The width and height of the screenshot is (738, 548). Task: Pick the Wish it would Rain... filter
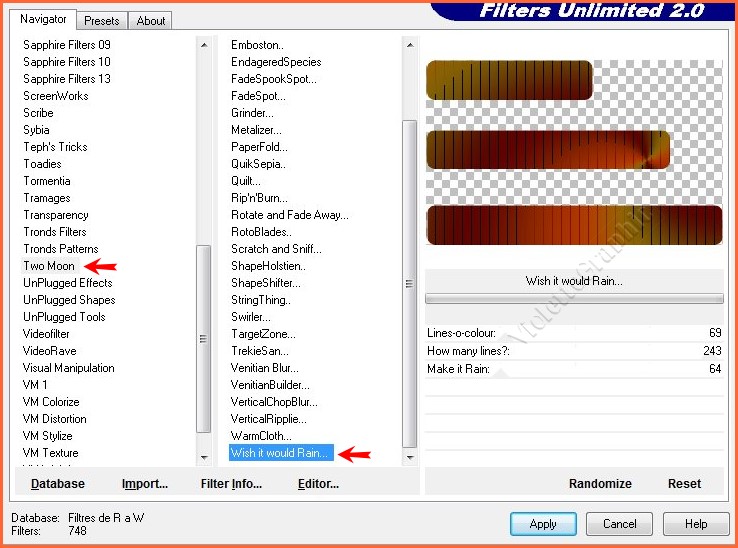[280, 453]
